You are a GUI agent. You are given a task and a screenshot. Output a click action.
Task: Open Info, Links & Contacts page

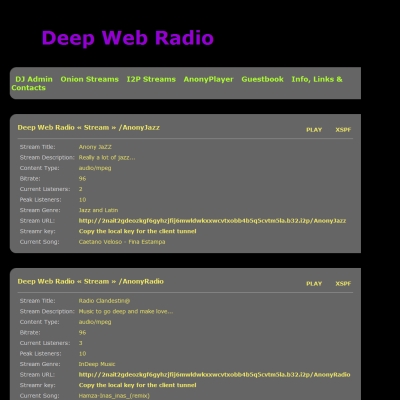pos(177,83)
